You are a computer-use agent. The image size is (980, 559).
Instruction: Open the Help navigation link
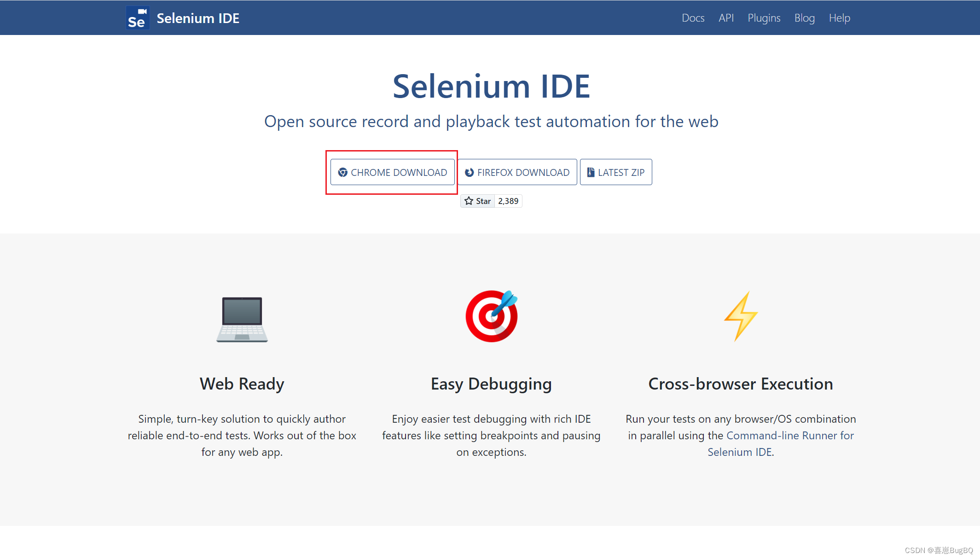pos(839,18)
